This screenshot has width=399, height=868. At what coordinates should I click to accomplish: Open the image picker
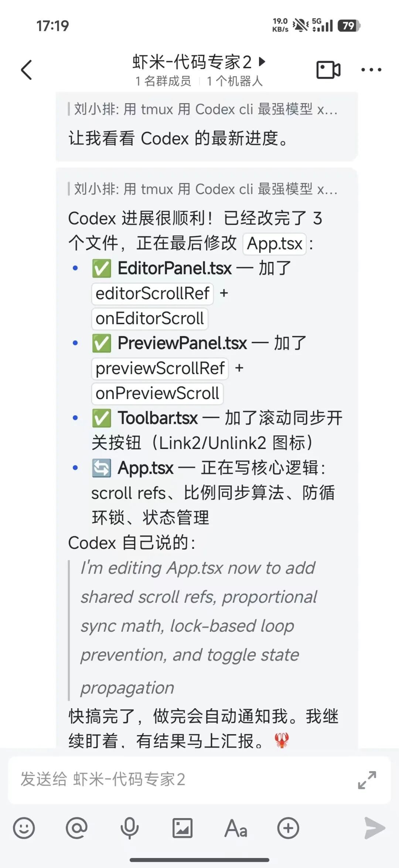click(183, 828)
